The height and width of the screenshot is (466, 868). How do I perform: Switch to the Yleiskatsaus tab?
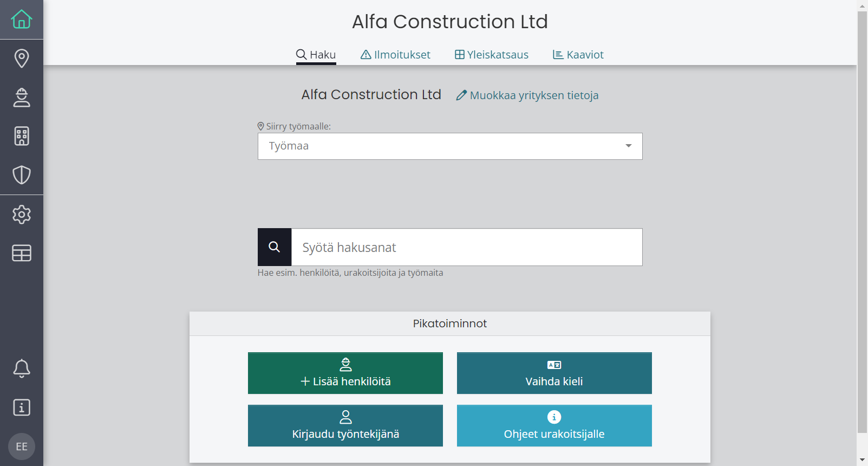point(492,55)
